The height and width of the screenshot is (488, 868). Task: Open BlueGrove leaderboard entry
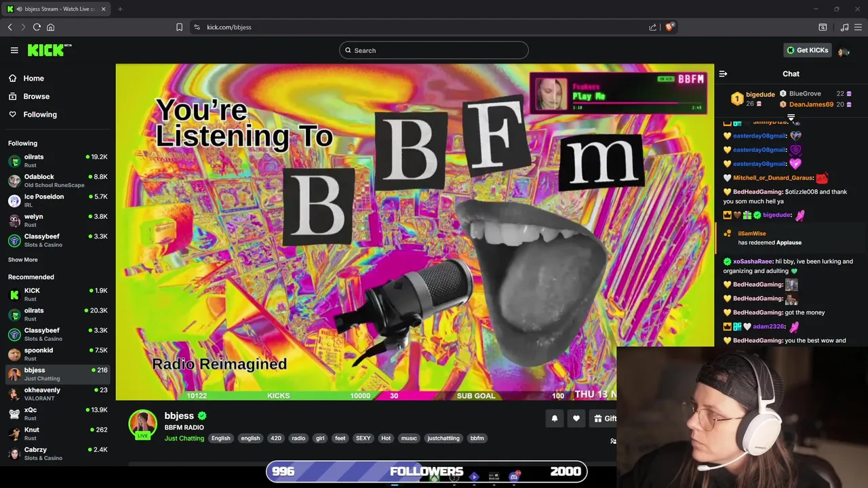[x=805, y=94]
